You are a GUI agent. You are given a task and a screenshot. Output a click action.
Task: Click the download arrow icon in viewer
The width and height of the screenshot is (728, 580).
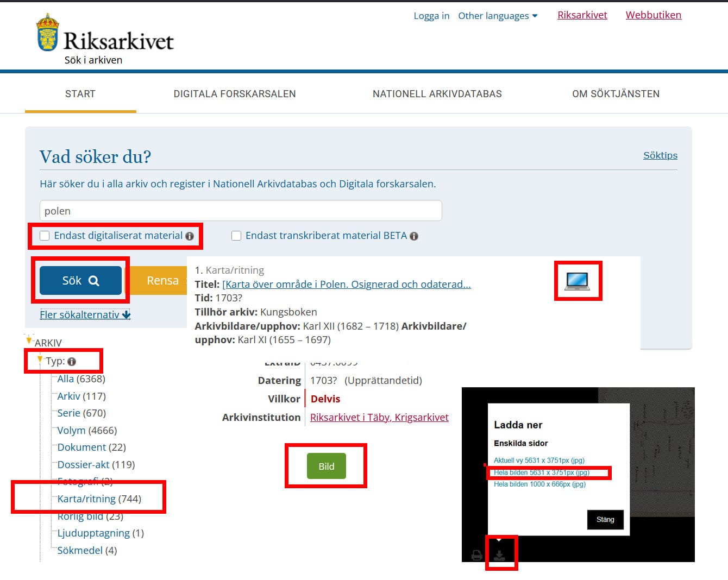click(x=499, y=555)
